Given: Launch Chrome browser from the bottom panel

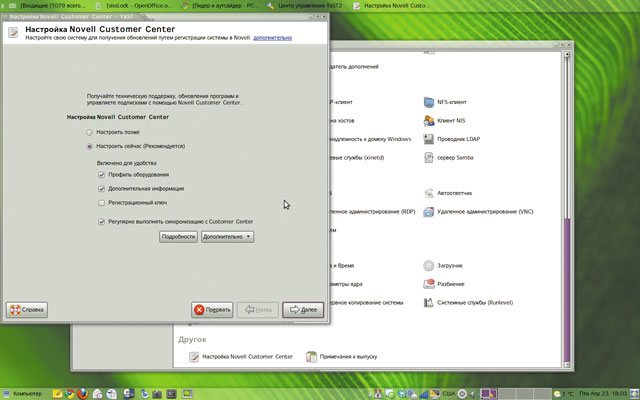Looking at the screenshot, I should (x=70, y=394).
